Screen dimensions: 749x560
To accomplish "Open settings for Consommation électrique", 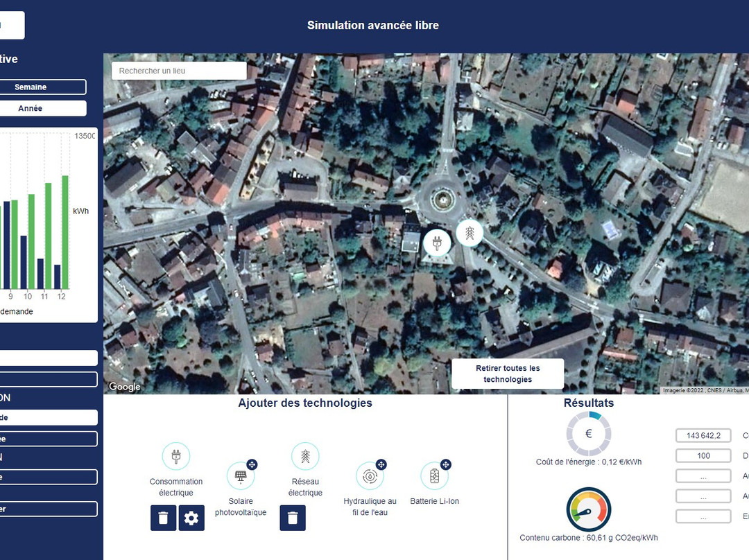I will pyautogui.click(x=191, y=518).
